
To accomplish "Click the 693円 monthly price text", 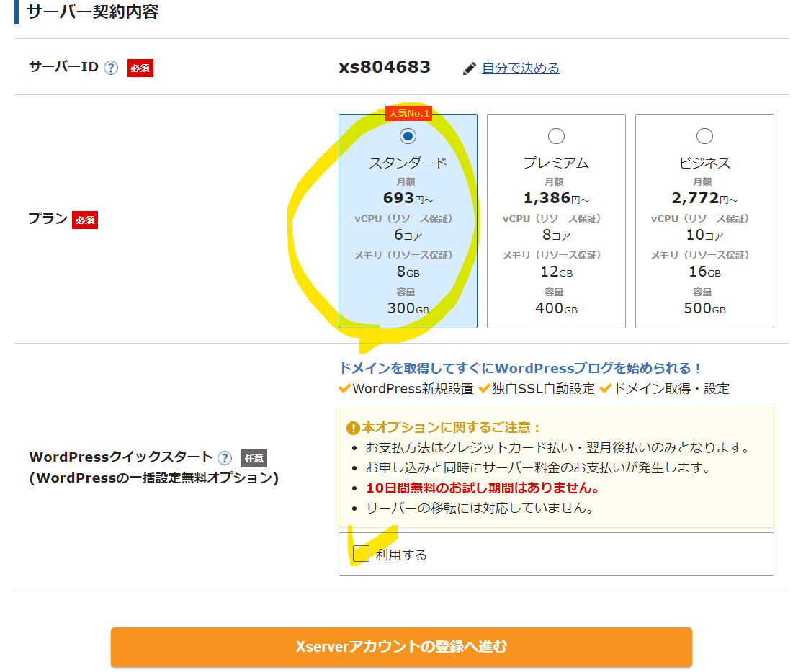I will (408, 198).
